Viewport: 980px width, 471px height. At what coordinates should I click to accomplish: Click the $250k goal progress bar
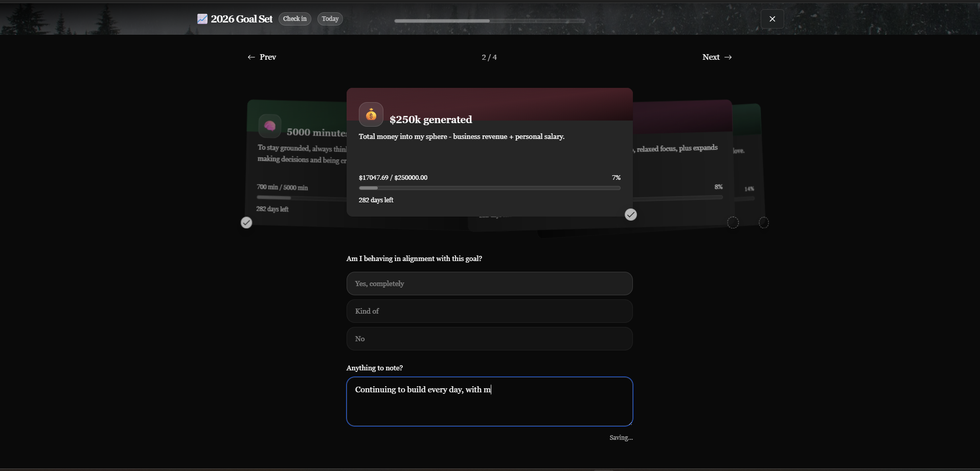[489, 188]
